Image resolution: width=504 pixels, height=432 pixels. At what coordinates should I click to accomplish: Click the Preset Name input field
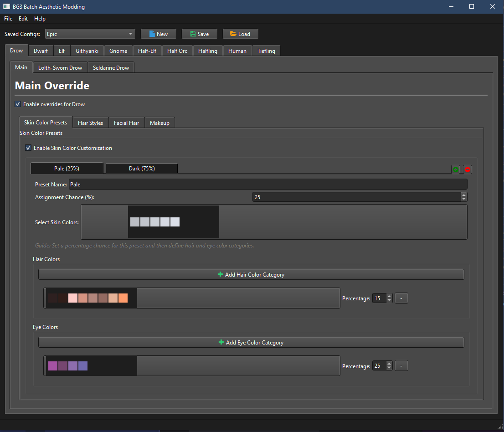coord(268,184)
